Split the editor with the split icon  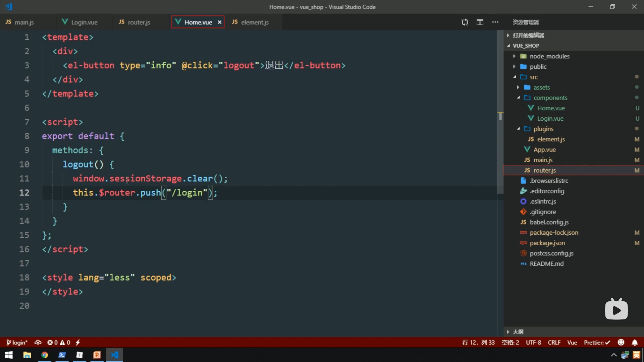[480, 22]
